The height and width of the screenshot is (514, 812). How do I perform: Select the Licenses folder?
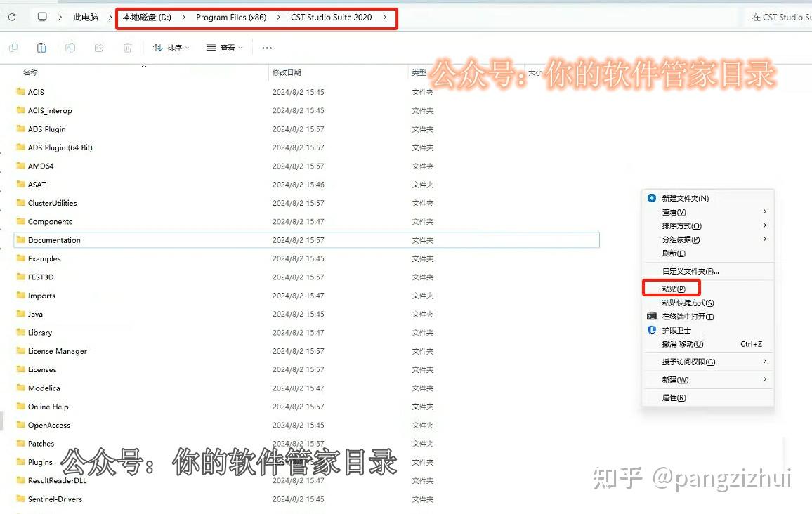(x=42, y=369)
